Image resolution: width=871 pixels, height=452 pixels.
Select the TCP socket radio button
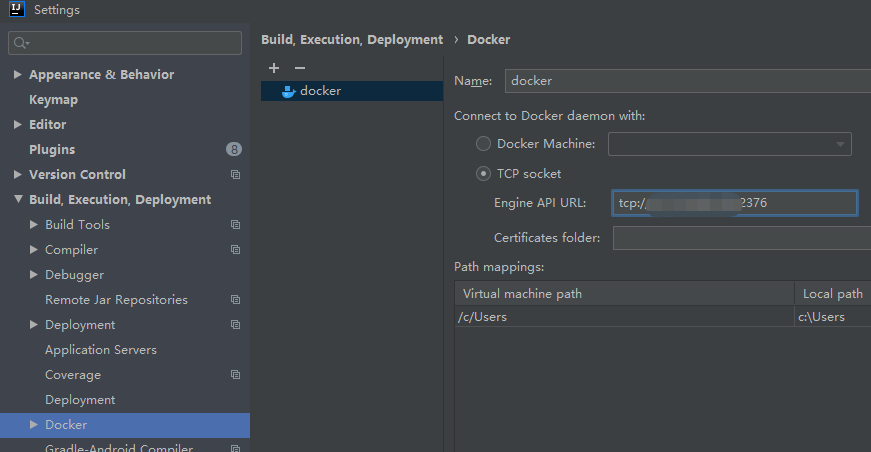tap(483, 174)
